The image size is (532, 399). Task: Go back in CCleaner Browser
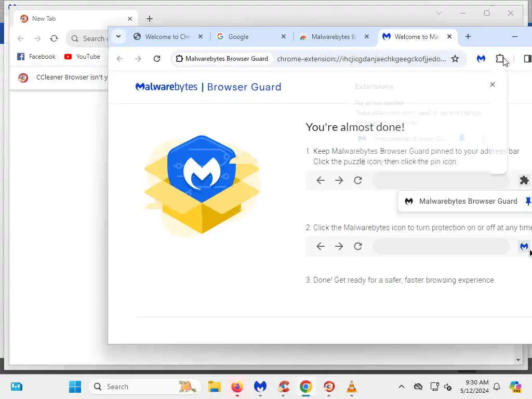(x=21, y=38)
